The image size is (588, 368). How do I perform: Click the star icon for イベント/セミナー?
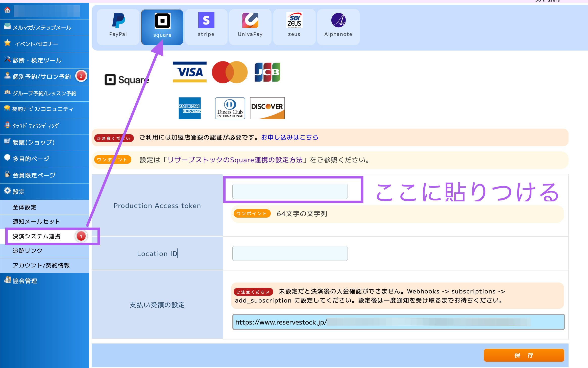point(8,43)
